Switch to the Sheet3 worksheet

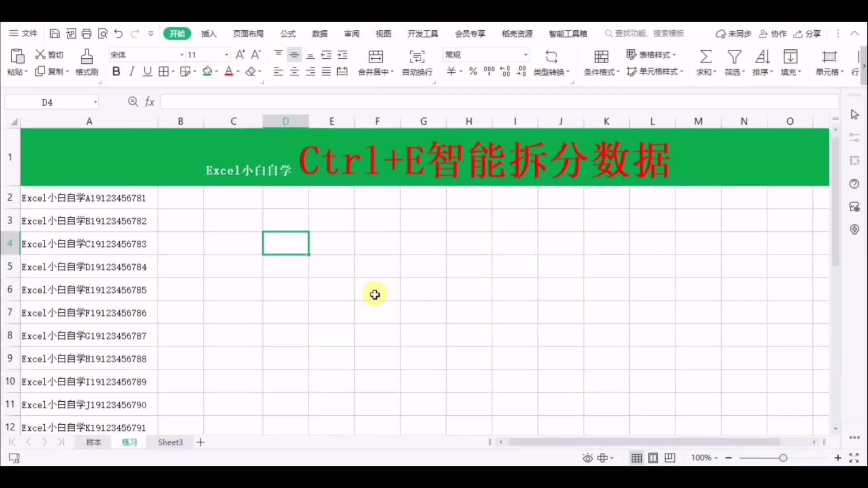pyautogui.click(x=170, y=442)
